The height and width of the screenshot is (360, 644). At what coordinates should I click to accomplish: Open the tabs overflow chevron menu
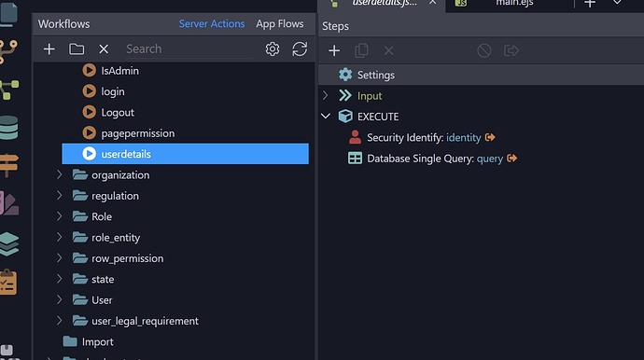point(617,3)
